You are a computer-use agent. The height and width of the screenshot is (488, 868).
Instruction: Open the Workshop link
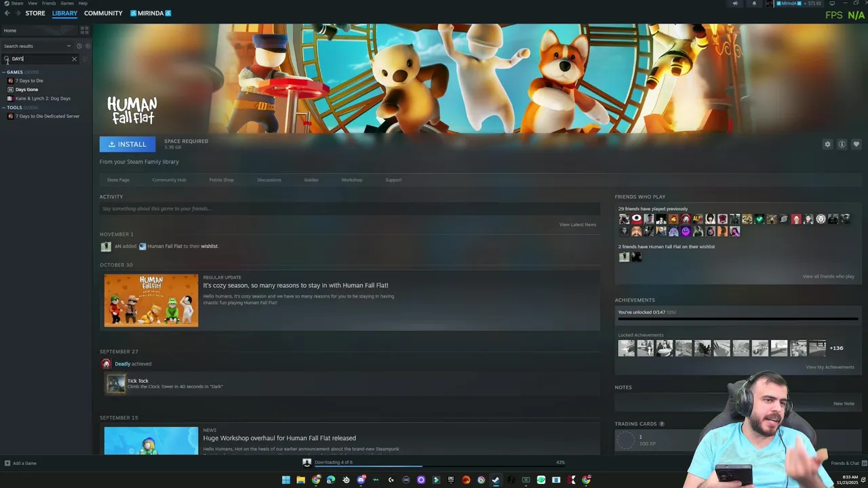[351, 180]
